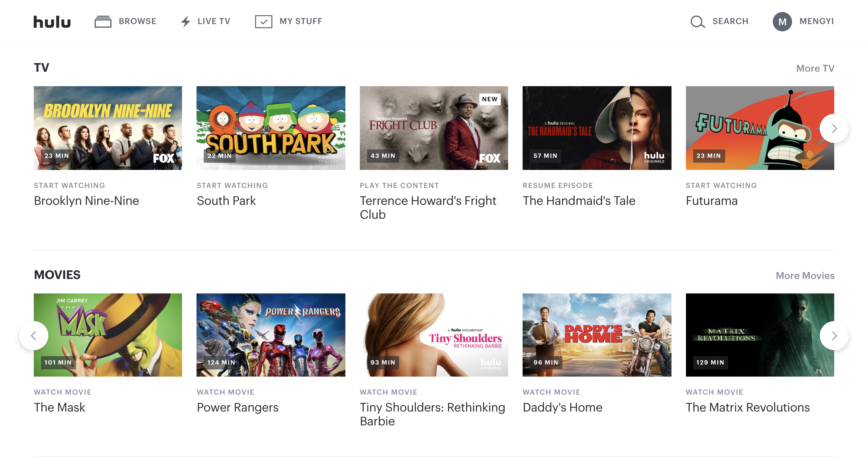This screenshot has width=868, height=473.
Task: Open the MENGYI account name
Action: tap(816, 21)
